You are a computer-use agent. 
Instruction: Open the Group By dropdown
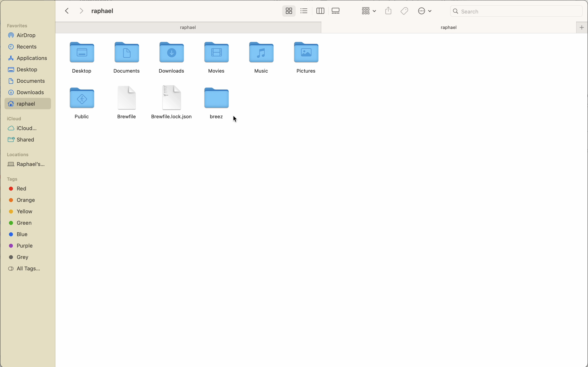[x=369, y=11]
